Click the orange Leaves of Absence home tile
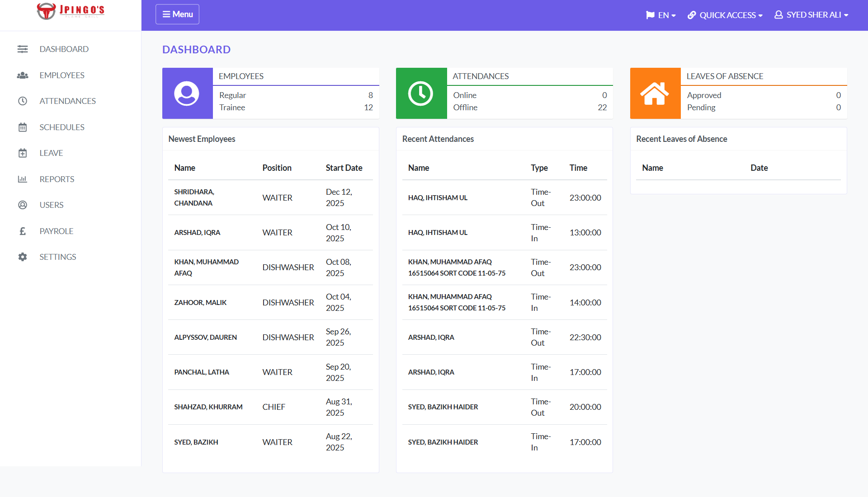 [x=655, y=94]
